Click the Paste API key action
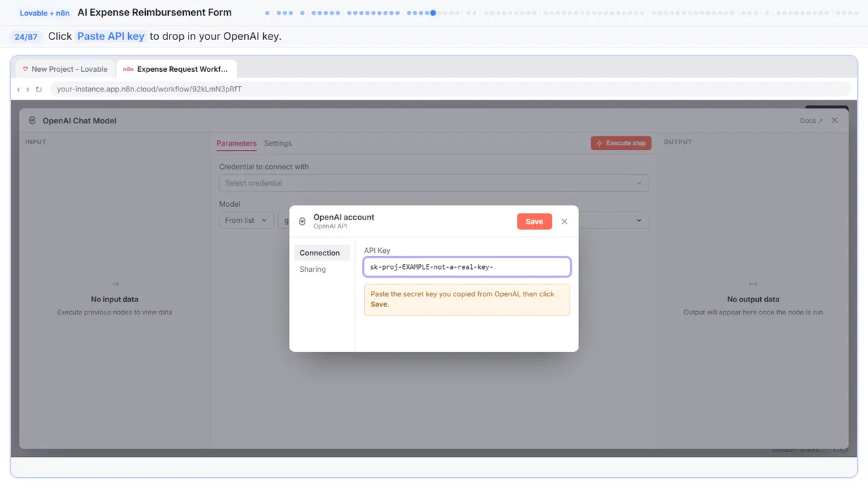This screenshot has height=488, width=868. tap(111, 37)
